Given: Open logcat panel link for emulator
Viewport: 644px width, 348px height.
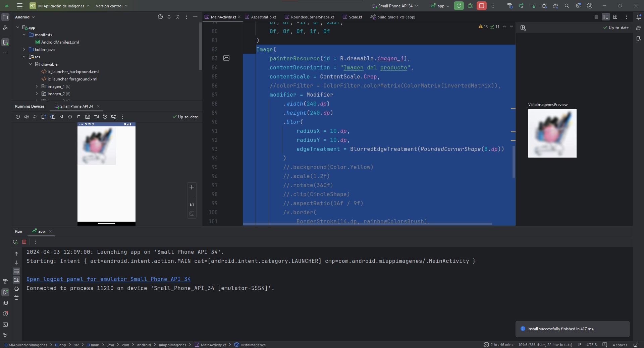Looking at the screenshot, I should click(108, 279).
